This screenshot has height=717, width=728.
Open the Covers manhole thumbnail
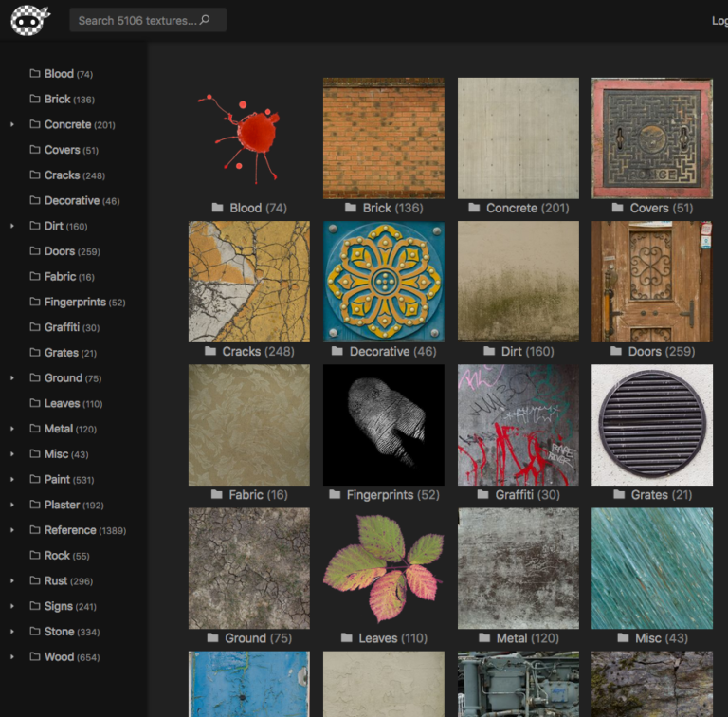651,138
